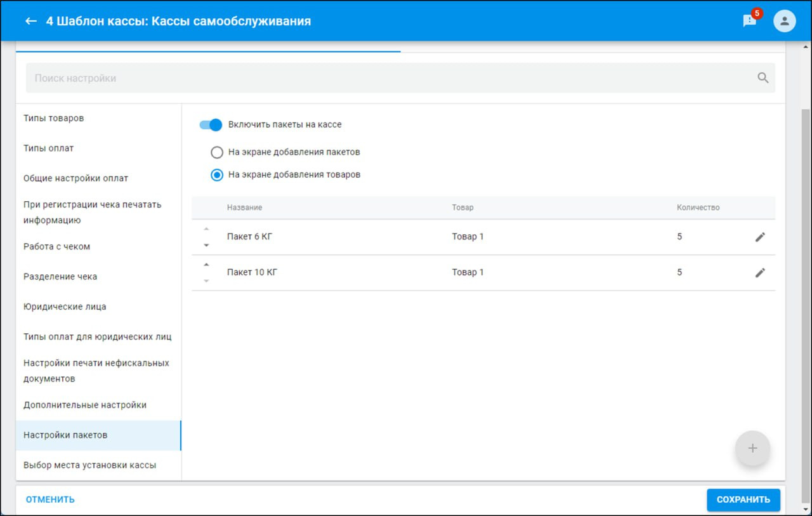This screenshot has height=516, width=812.
Task: Click the vertical scrollbar on right
Action: [x=806, y=286]
